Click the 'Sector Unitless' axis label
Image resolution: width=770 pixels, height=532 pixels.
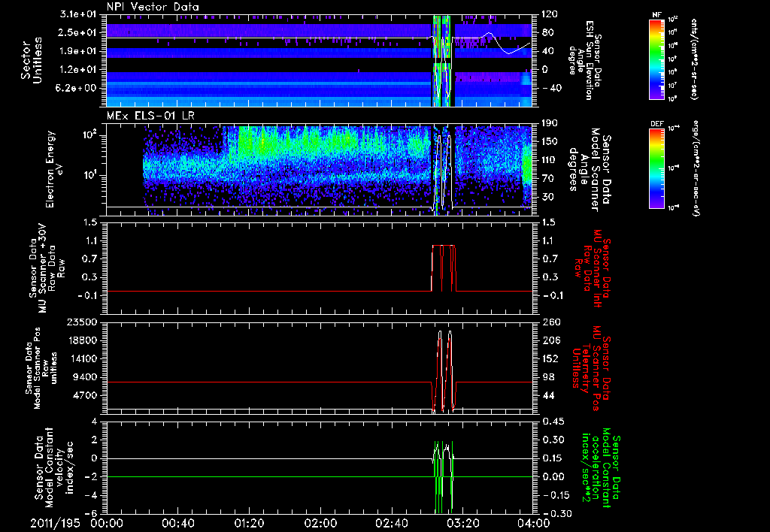point(32,60)
